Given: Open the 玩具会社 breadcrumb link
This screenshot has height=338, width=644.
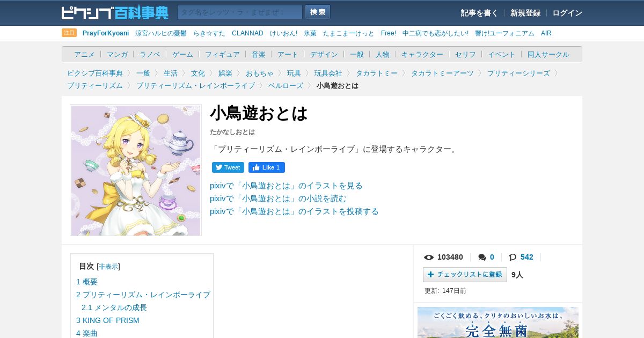Looking at the screenshot, I should (x=328, y=73).
